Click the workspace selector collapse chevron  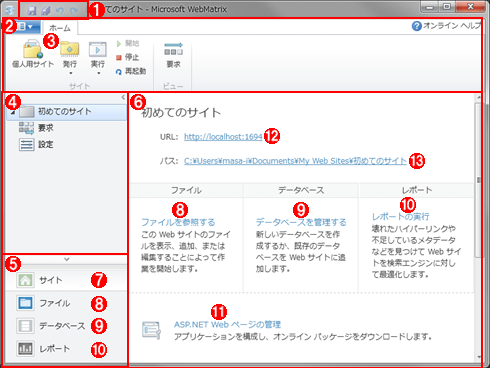pyautogui.click(x=67, y=259)
